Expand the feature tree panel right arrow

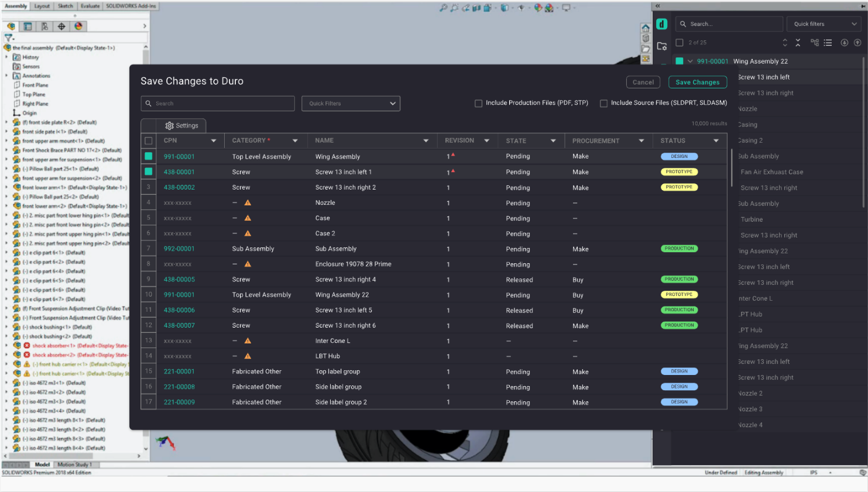tap(145, 26)
